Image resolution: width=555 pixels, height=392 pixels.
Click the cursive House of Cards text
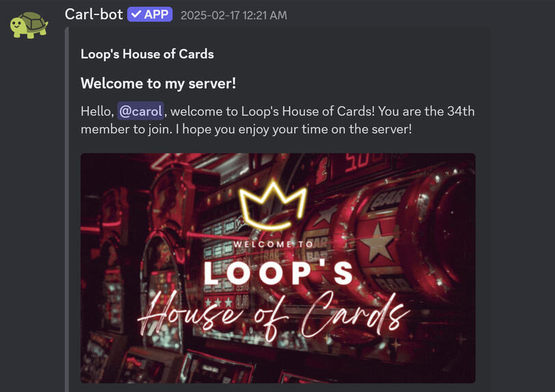[x=274, y=315]
